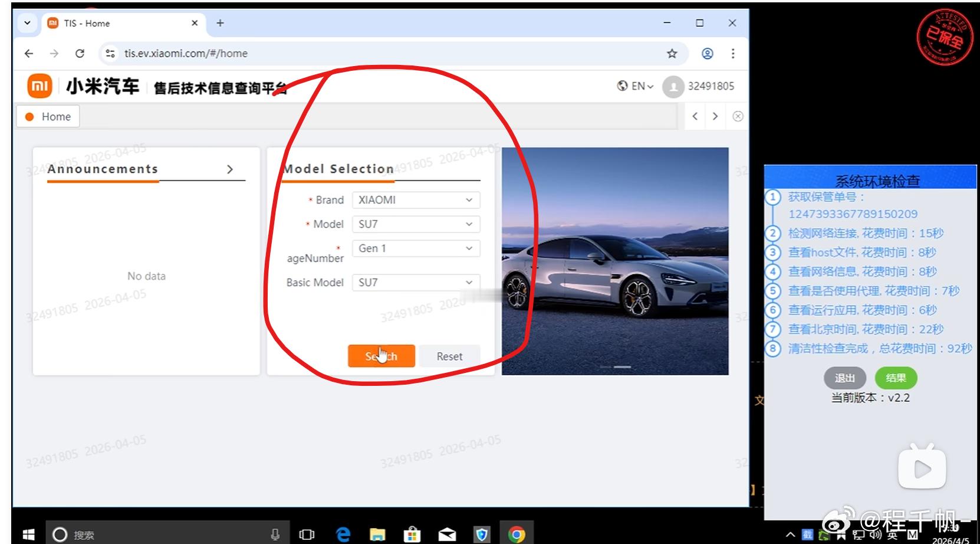
Task: Select the TIS - Home browser tab
Action: click(123, 23)
